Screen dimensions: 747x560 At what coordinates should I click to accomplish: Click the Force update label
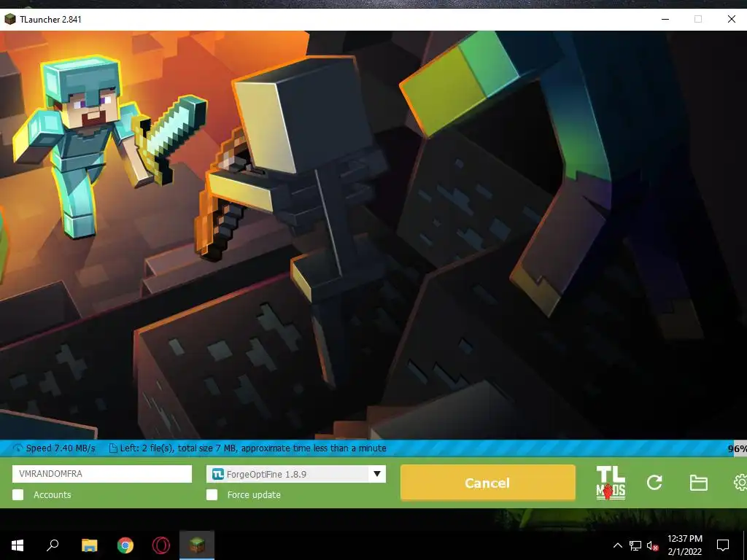coord(254,495)
